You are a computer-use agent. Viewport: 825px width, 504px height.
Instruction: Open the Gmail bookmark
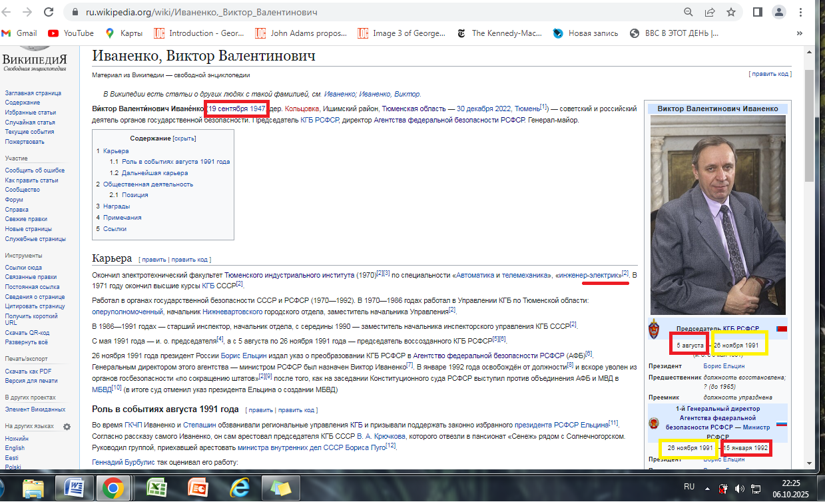coord(20,33)
